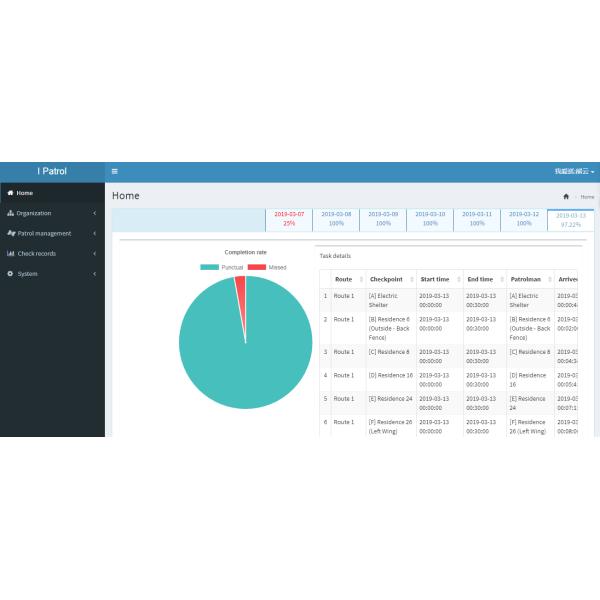Switch to 2019-03-10 date tab

coord(430,219)
